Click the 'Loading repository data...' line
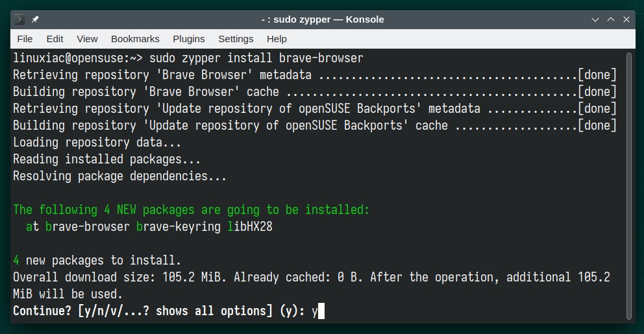Viewport: 644px width, 334px height. [97, 143]
